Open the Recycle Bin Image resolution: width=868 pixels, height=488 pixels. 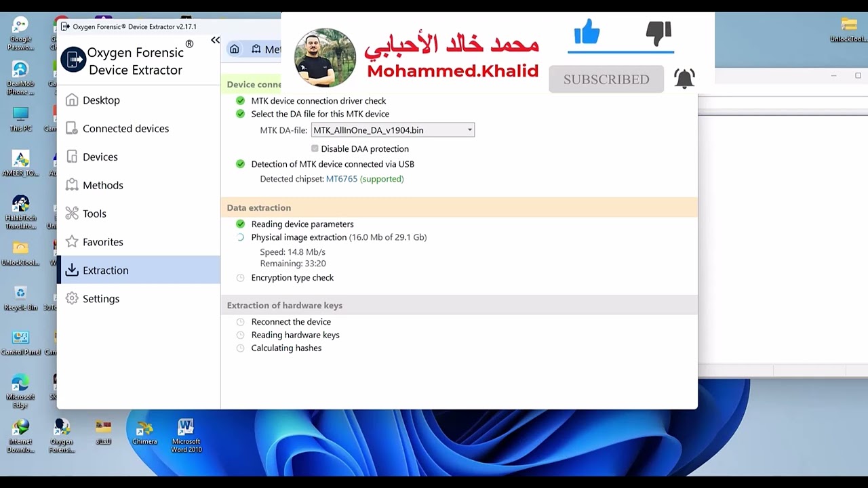click(x=20, y=298)
